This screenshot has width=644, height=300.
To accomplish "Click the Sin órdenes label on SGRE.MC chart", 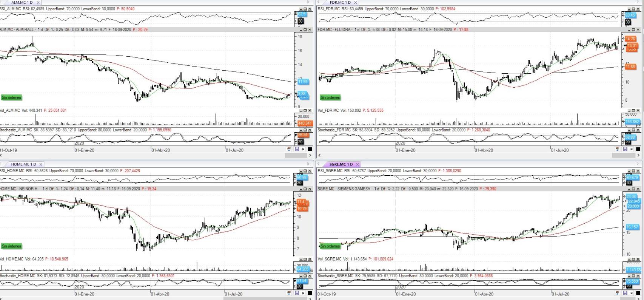I will click(330, 246).
